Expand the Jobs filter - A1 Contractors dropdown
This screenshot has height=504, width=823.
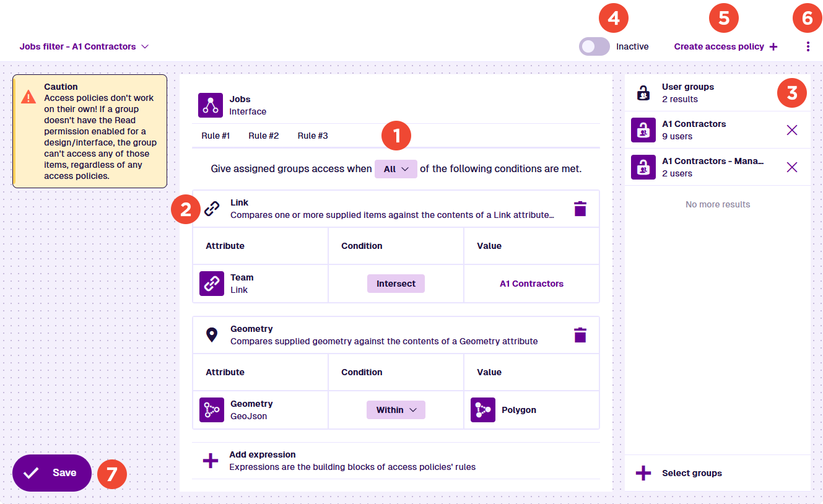click(84, 46)
